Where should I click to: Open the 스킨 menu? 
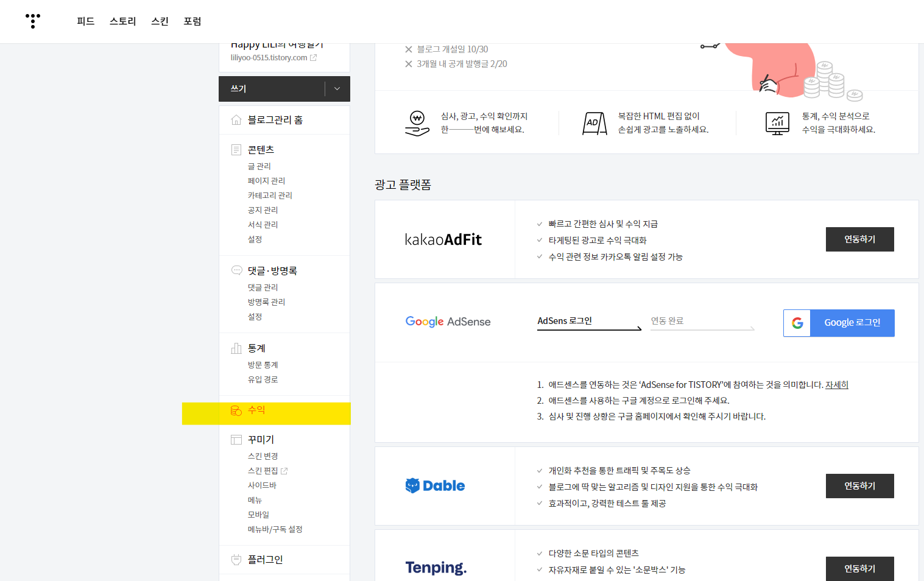point(160,21)
